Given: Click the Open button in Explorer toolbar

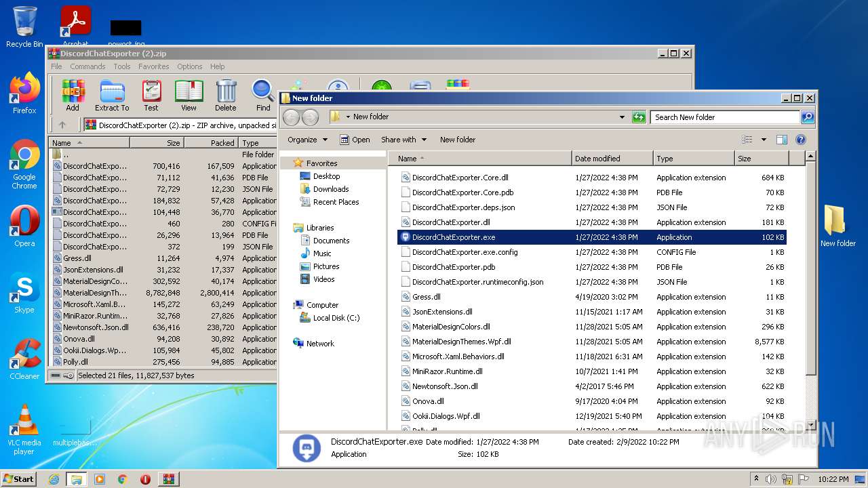Looking at the screenshot, I should [355, 140].
